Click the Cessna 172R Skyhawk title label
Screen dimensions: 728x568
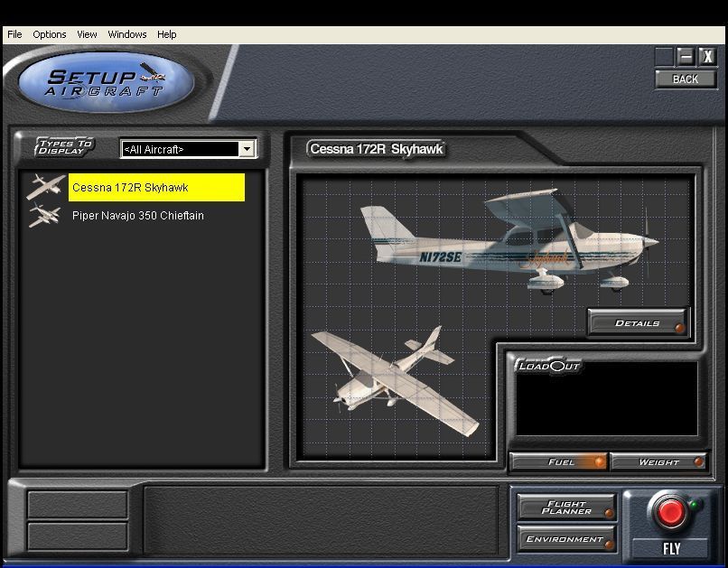377,149
